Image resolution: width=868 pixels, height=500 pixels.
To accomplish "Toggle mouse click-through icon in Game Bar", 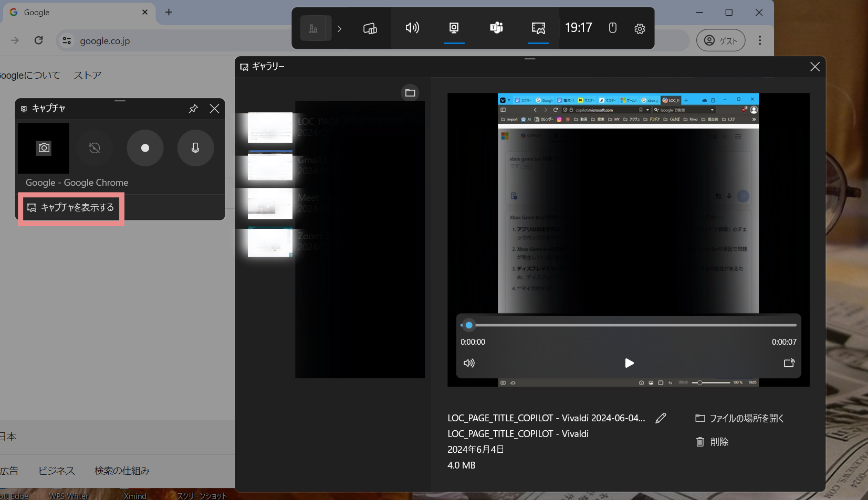I will (x=612, y=28).
